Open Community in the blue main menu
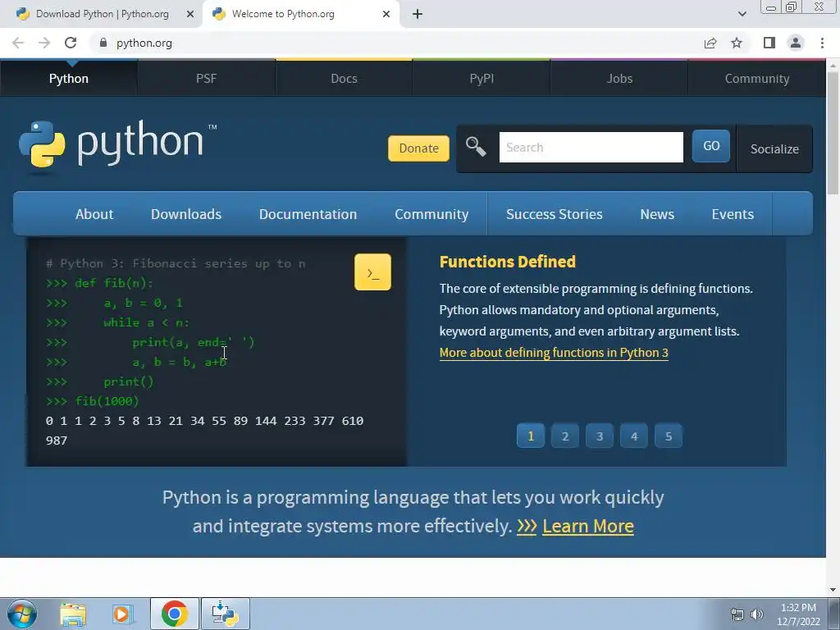 (431, 214)
